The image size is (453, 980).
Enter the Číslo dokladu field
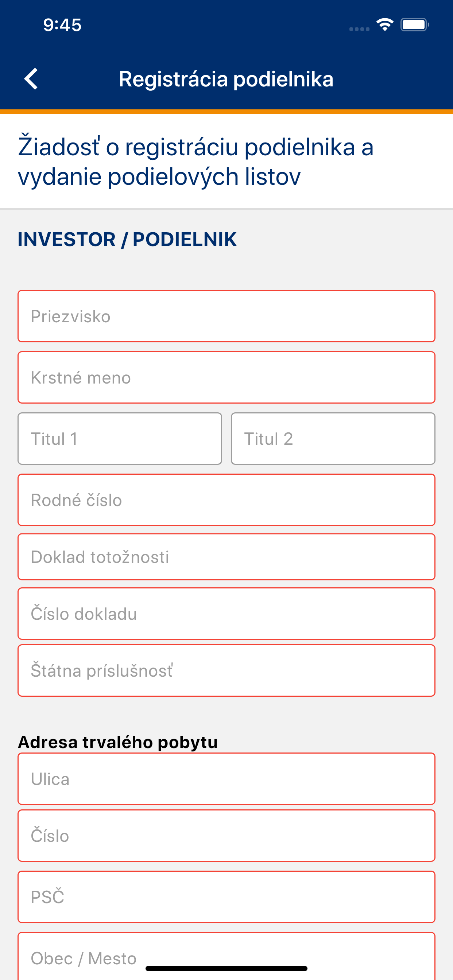click(x=226, y=614)
